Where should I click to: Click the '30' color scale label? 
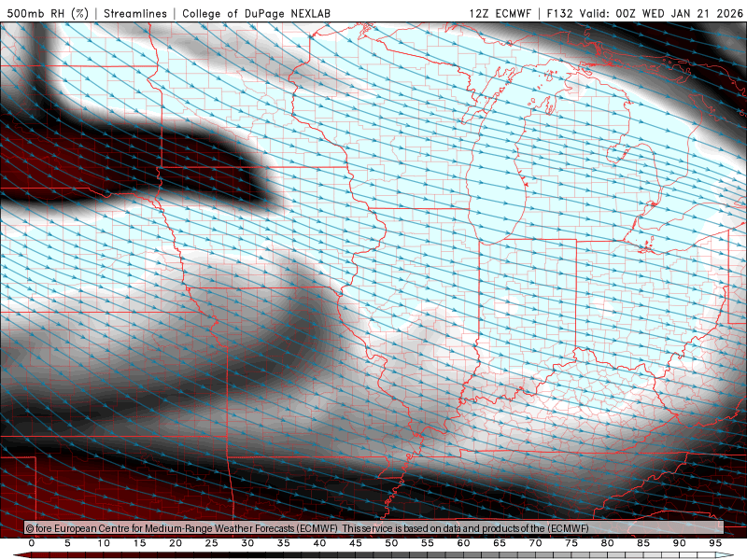[247, 543]
